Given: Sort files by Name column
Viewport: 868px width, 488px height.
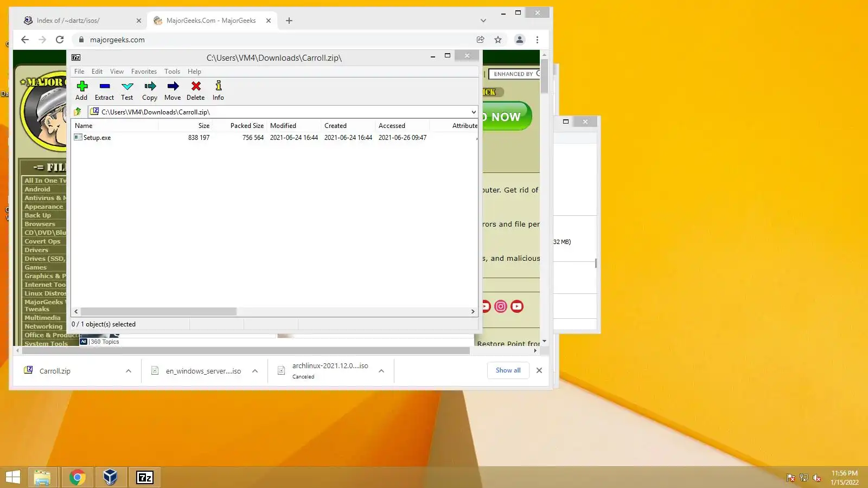Looking at the screenshot, I should coord(115,126).
